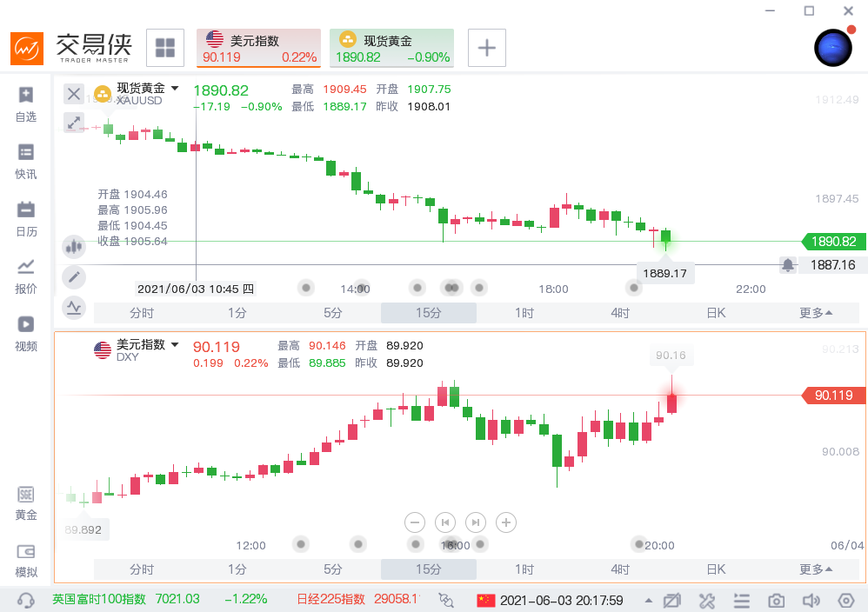868x612 pixels.
Task: Select the pencil drawing tool
Action: (74, 277)
